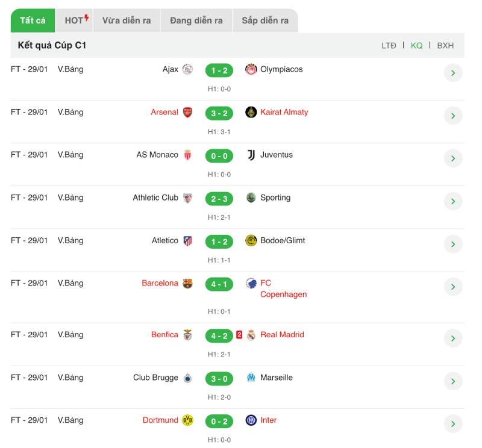This screenshot has height=448, width=482.
Task: Click the Olympiacos club crest
Action: pos(251,69)
